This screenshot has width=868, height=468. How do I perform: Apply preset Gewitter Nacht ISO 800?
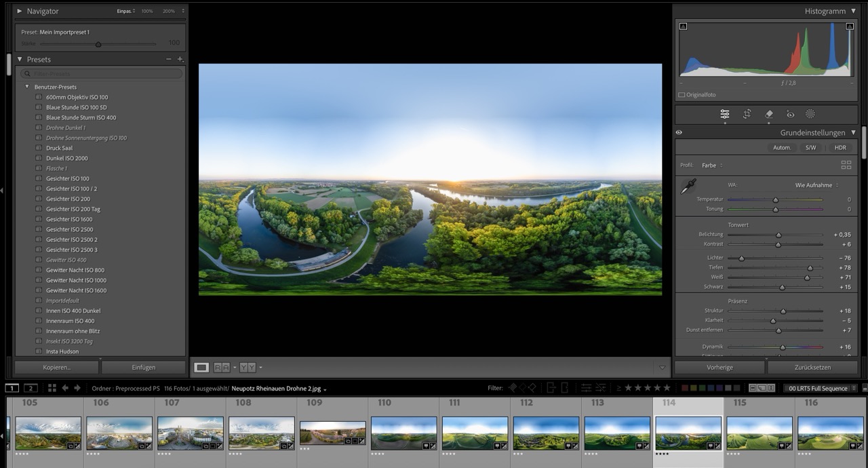pos(76,270)
